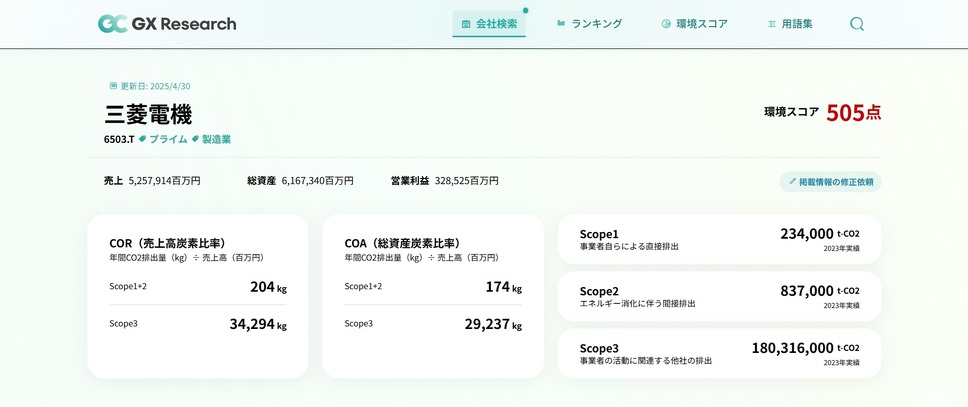Select the 製造業 tag link
This screenshot has height=407, width=968.
(x=211, y=140)
